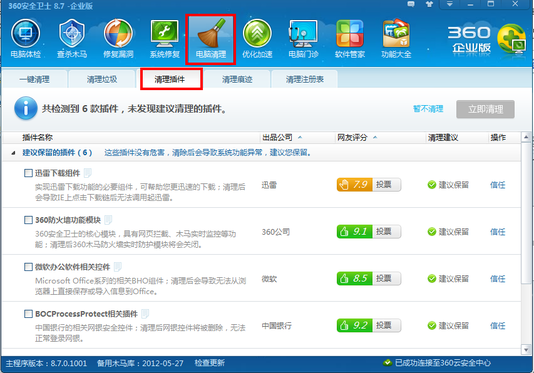This screenshot has height=373, width=534.
Task: Click the 7.9 rating badge for 迅雷
Action: pos(355,185)
